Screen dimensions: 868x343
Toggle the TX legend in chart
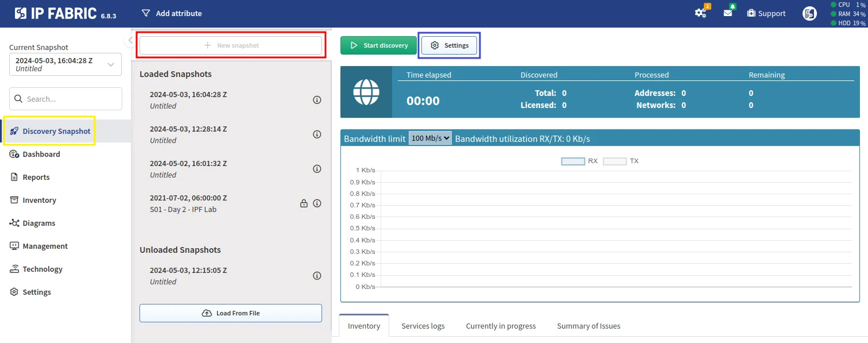[x=615, y=161]
